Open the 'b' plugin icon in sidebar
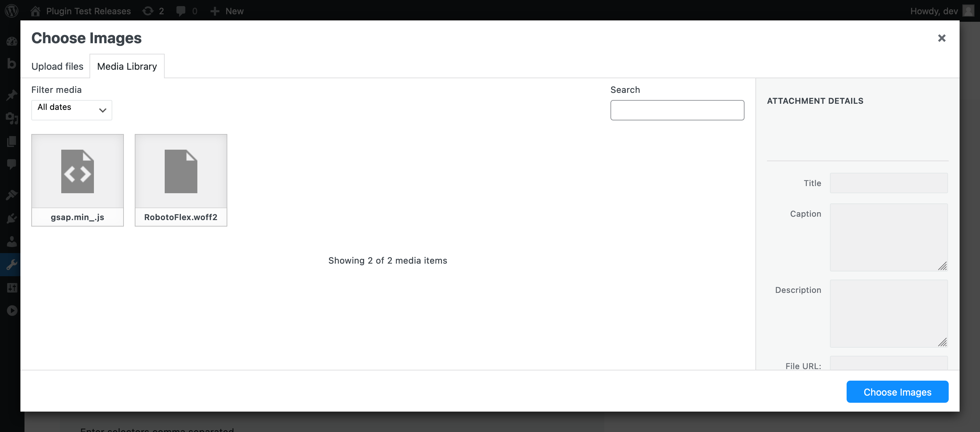The width and height of the screenshot is (980, 432). [12, 64]
